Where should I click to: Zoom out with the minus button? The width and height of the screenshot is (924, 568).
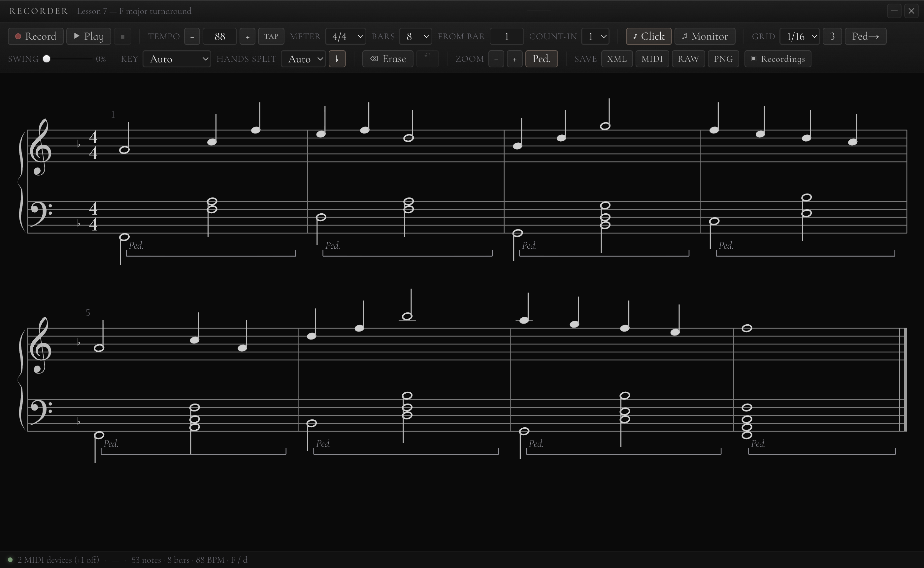click(496, 59)
